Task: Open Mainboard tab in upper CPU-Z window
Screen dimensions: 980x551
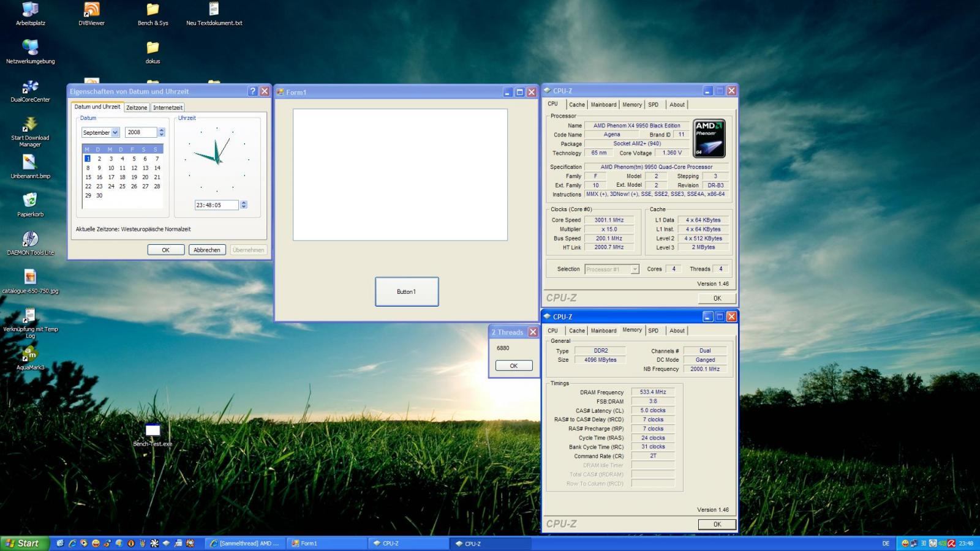Action: click(x=604, y=105)
